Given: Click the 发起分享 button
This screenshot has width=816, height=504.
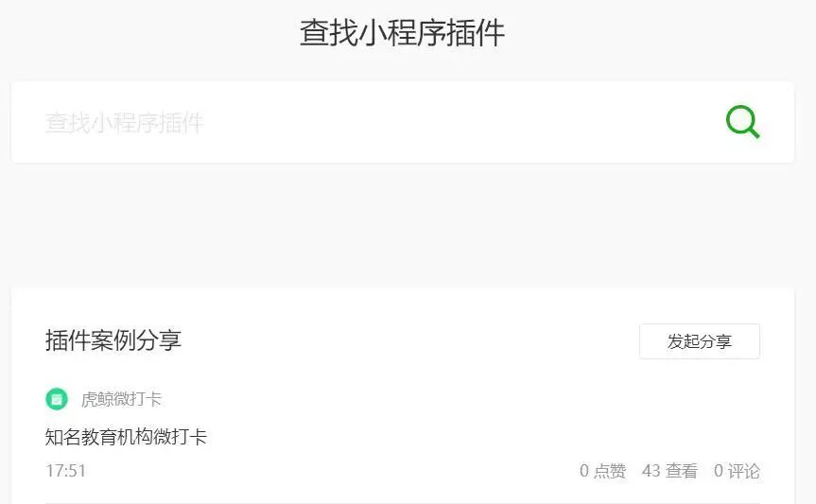Looking at the screenshot, I should (x=700, y=341).
